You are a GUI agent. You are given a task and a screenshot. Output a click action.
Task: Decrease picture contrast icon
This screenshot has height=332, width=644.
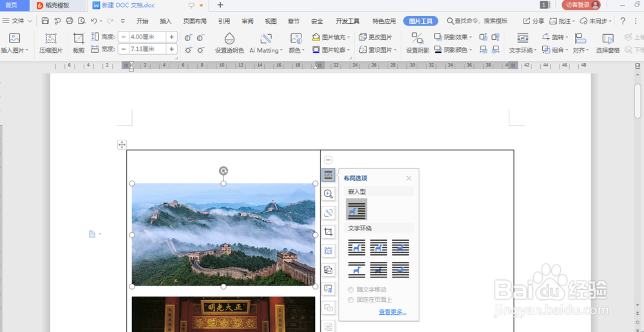(x=200, y=38)
